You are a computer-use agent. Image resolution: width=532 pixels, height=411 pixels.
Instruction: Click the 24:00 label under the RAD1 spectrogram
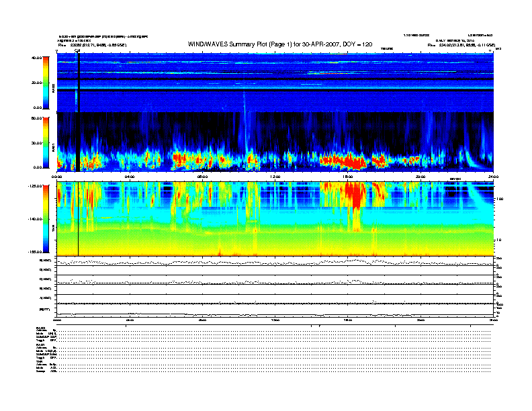point(493,177)
